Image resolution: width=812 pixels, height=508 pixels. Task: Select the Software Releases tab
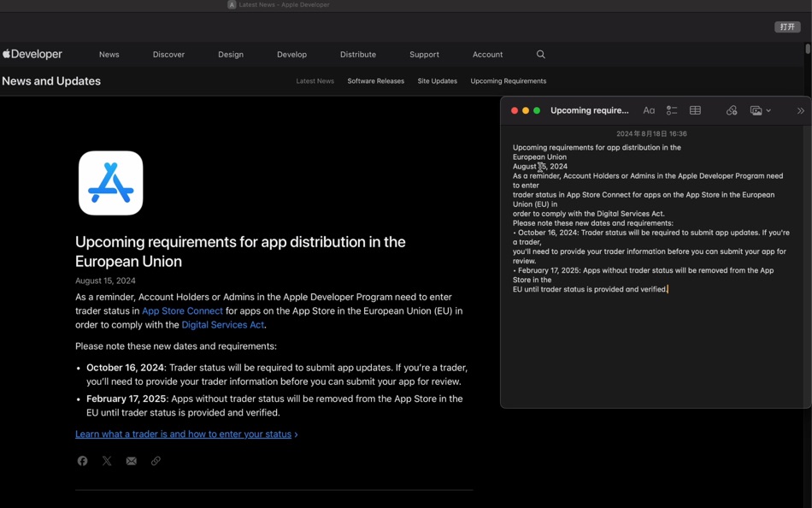point(376,81)
